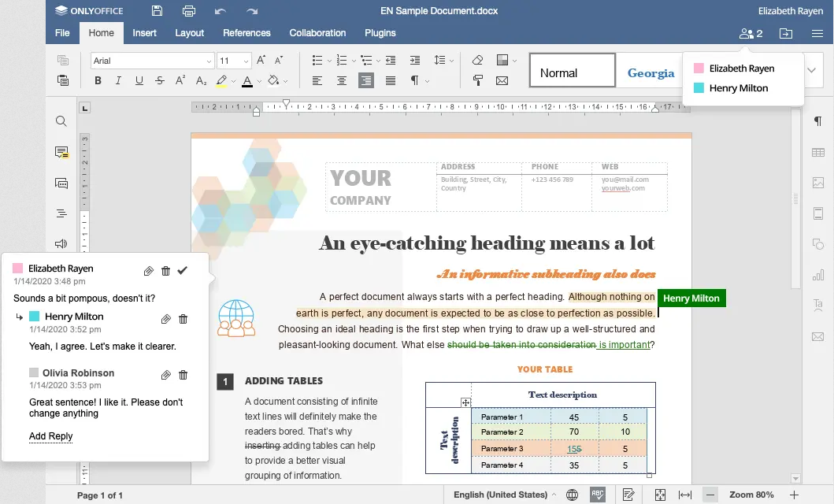Screen dimensions: 834x504
Task: Click the font color swatch button
Action: (246, 80)
